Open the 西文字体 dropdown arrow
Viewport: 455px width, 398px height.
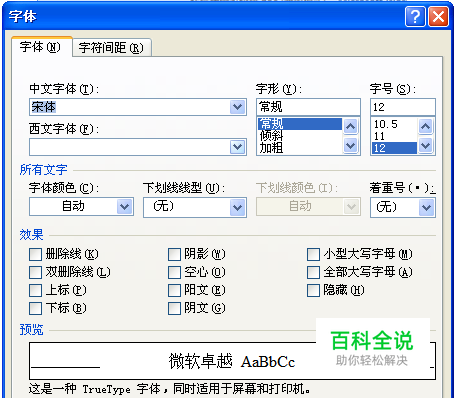click(x=238, y=147)
